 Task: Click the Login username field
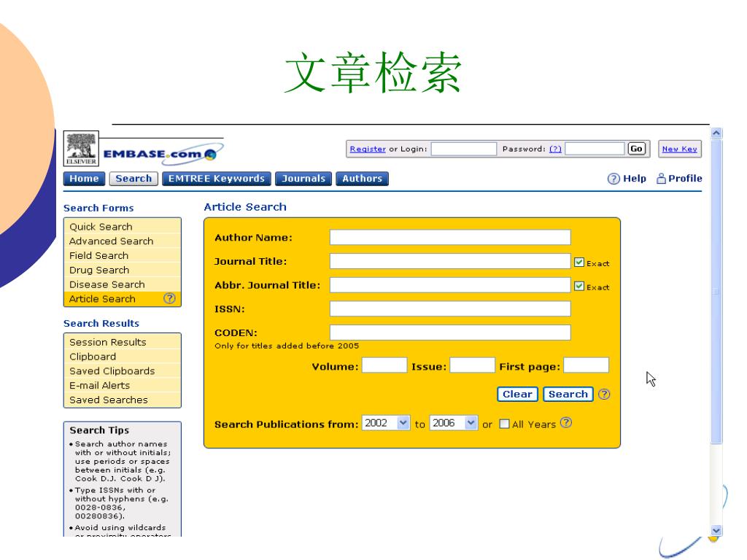click(464, 149)
